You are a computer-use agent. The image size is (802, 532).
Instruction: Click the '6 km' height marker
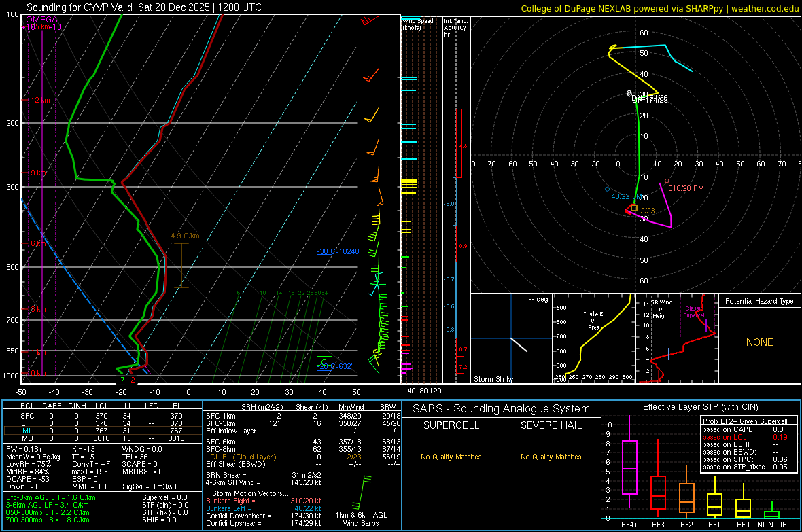(x=38, y=243)
